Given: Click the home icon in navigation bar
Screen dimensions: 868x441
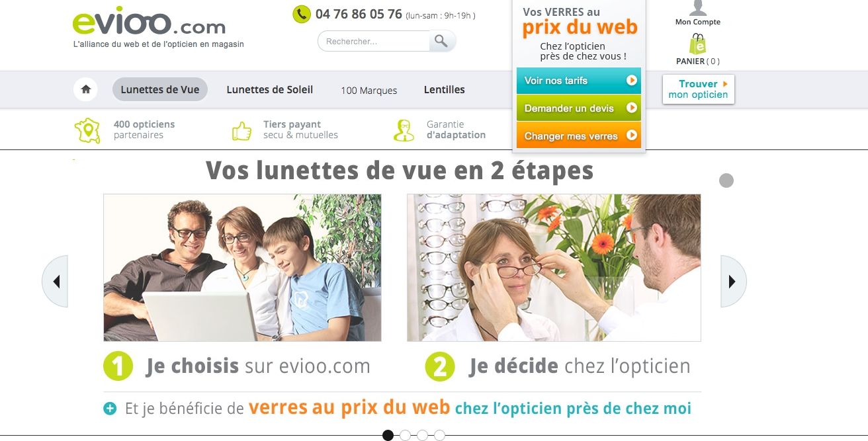Looking at the screenshot, I should [85, 89].
